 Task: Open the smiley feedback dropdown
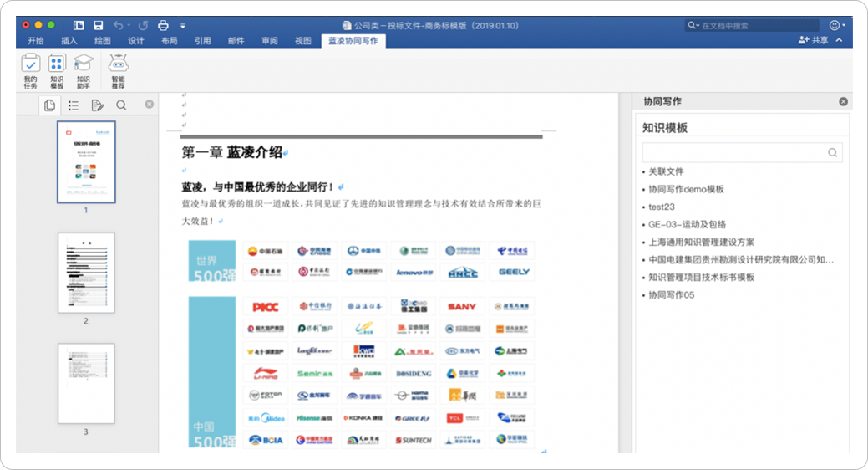[836, 26]
